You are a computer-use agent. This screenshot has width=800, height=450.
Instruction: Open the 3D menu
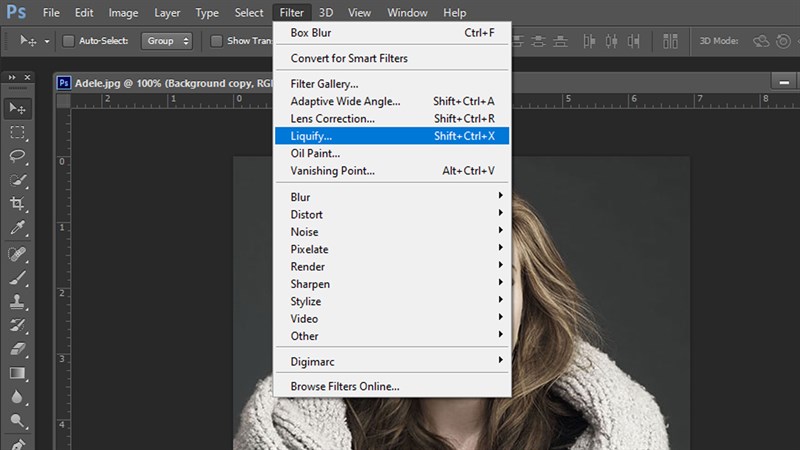tap(326, 12)
